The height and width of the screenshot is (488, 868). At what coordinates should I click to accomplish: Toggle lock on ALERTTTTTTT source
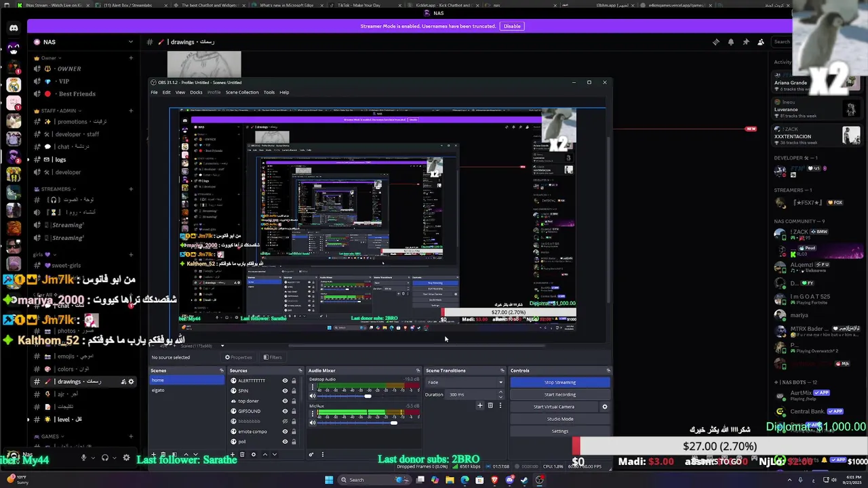click(294, 381)
